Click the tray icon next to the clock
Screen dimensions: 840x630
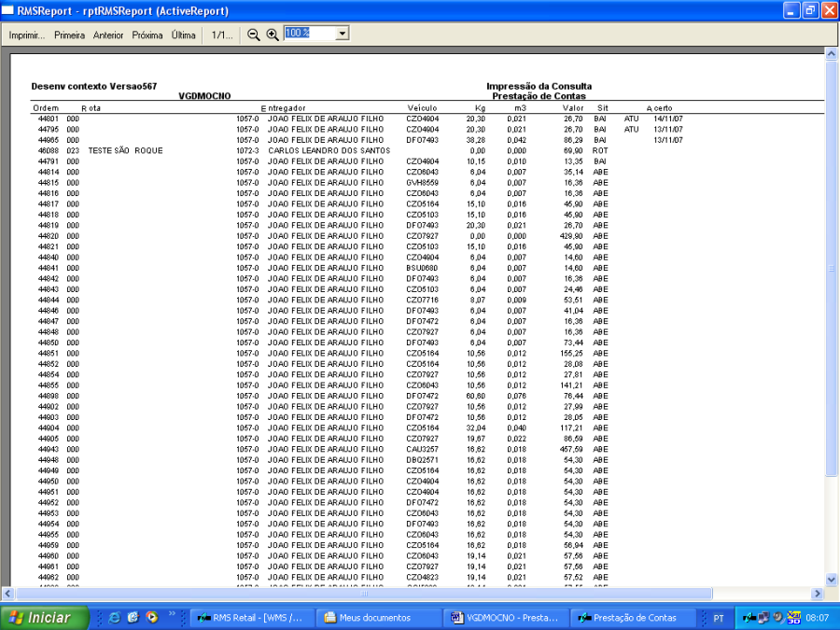click(x=793, y=618)
